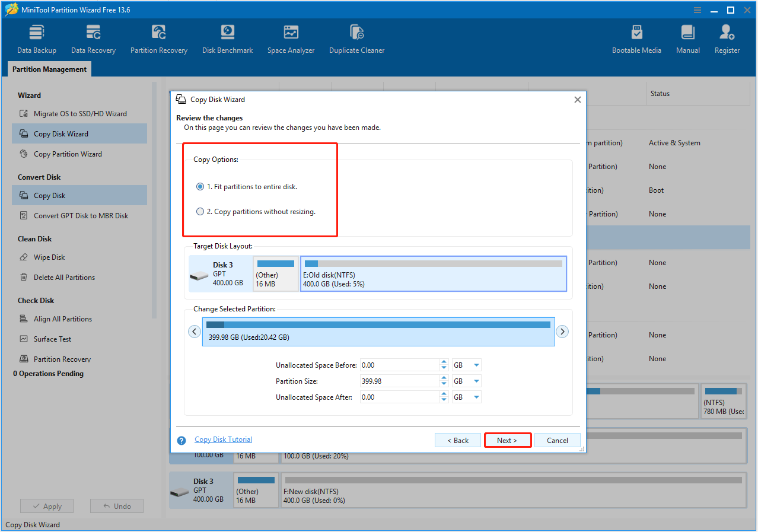Image resolution: width=758 pixels, height=532 pixels.
Task: Open Data Backup tool
Action: [37, 39]
